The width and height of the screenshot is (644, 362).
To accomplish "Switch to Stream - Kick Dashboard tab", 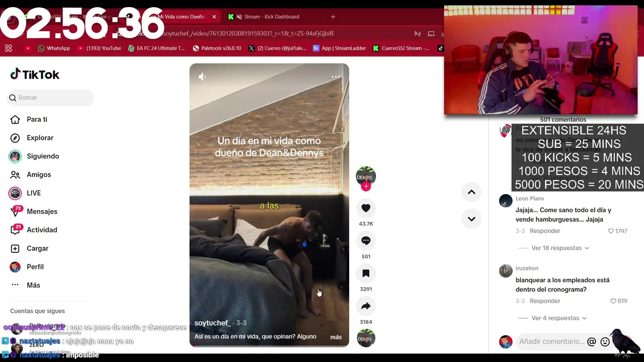I will (271, 17).
